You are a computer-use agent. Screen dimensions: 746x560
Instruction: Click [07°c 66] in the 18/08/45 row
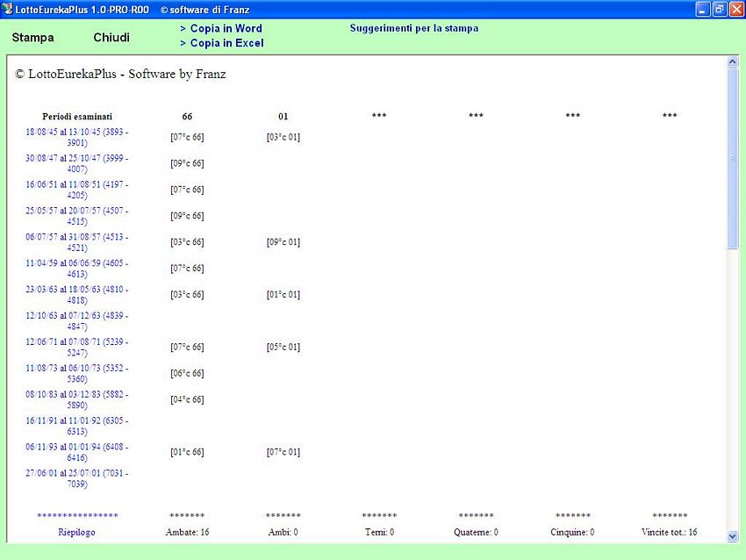coord(188,137)
